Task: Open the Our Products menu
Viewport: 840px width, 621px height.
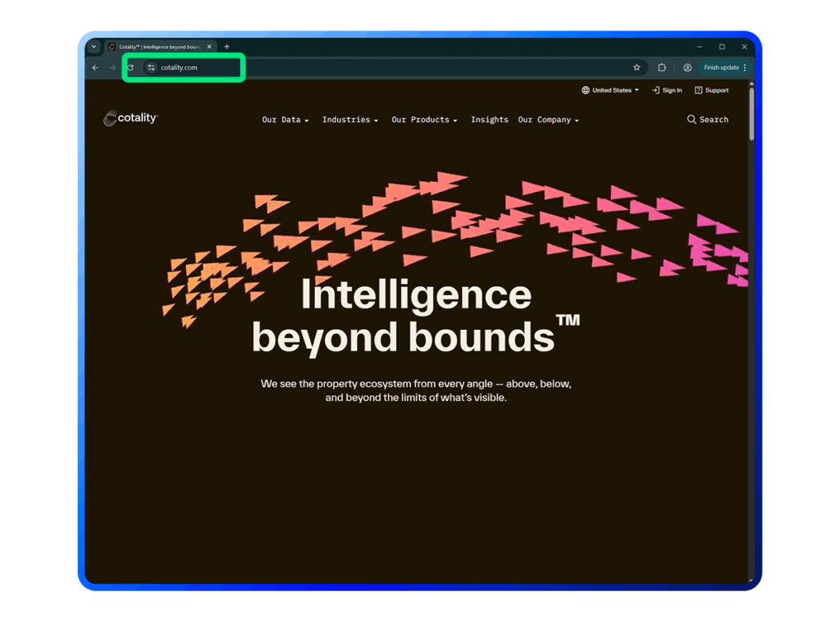Action: [x=424, y=120]
